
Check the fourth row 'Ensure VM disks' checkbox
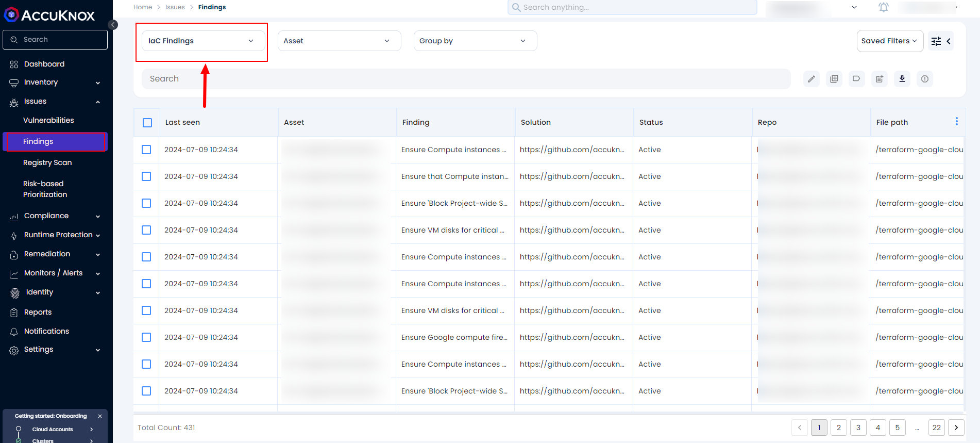tap(146, 230)
